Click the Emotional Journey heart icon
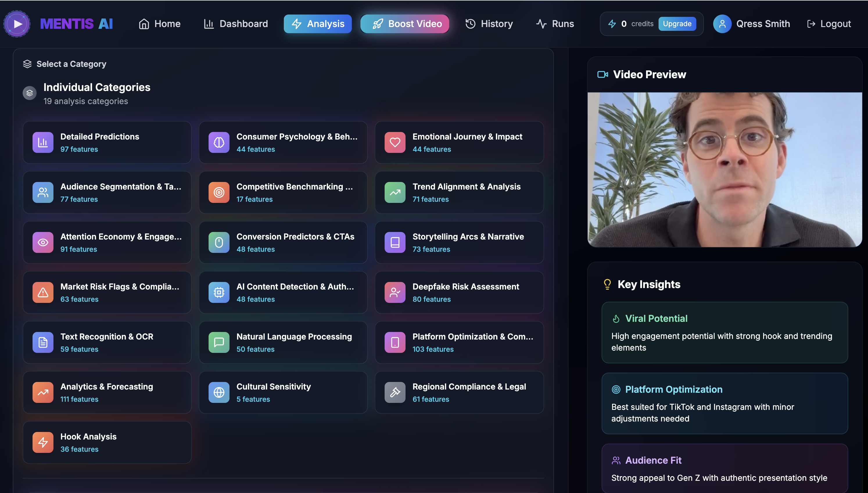 pyautogui.click(x=395, y=142)
